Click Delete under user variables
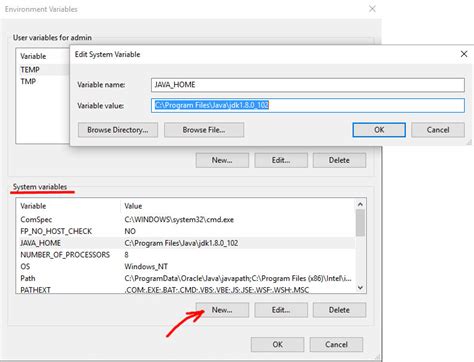The image size is (474, 362). tap(339, 160)
